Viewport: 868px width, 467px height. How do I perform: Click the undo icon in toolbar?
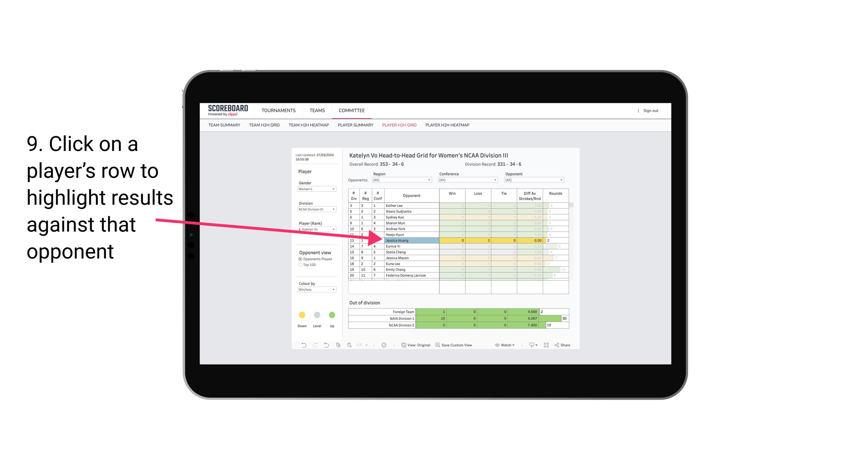[301, 345]
